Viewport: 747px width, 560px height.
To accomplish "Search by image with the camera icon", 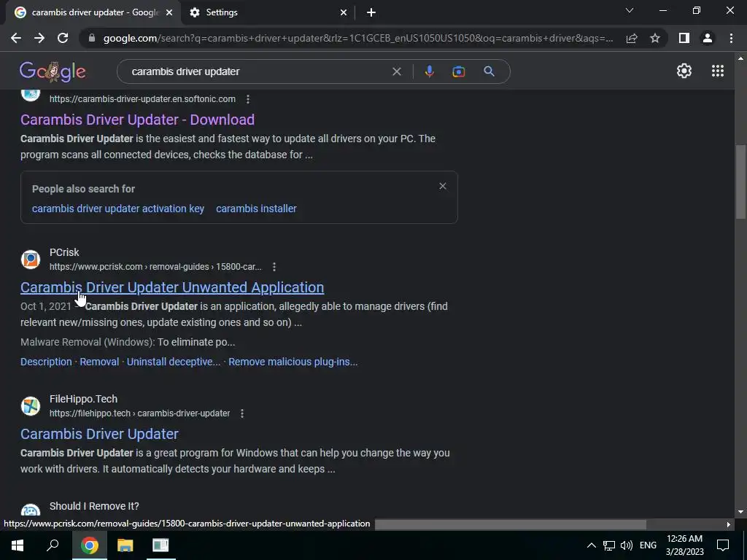I will pyautogui.click(x=458, y=71).
